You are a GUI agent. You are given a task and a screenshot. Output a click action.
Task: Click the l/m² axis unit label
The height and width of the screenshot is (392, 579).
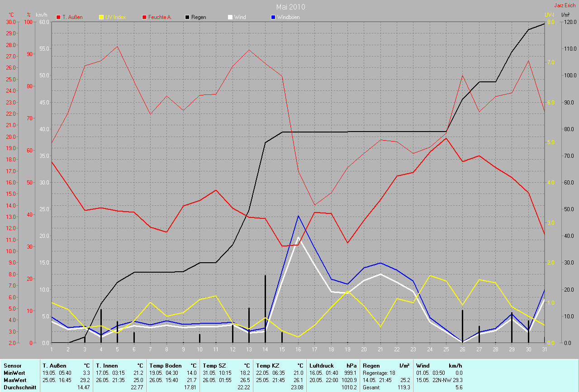(565, 15)
